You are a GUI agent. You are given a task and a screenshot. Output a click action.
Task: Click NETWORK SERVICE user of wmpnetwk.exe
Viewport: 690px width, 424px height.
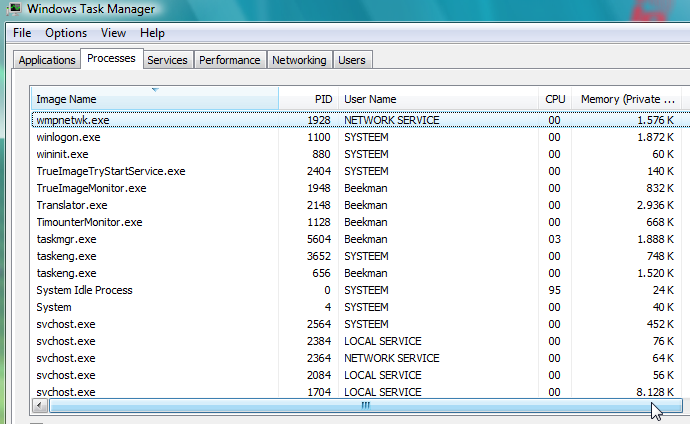click(392, 120)
